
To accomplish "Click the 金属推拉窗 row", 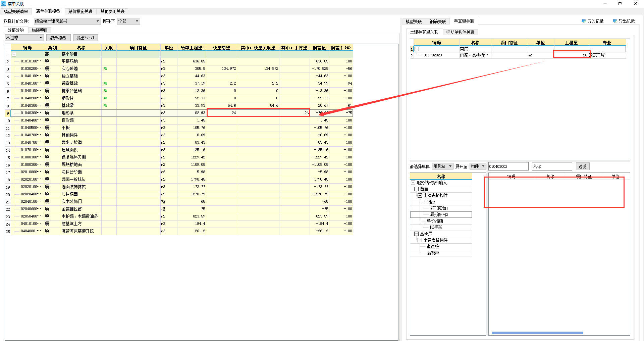I will click(x=182, y=209).
